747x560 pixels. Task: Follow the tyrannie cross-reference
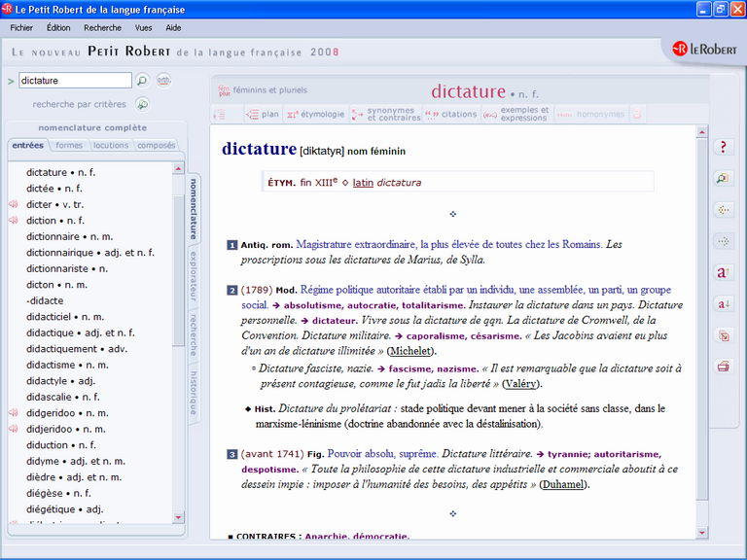coord(569,454)
